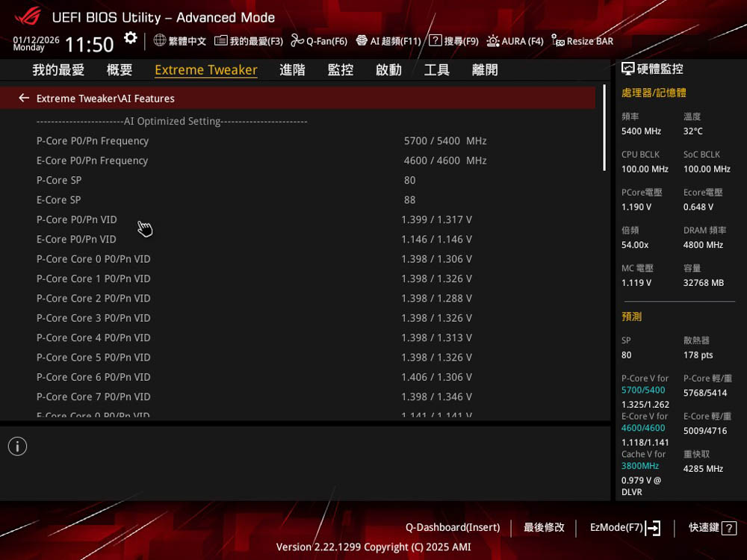Click the info circle icon
Screen dimensions: 747x560
coord(17,447)
